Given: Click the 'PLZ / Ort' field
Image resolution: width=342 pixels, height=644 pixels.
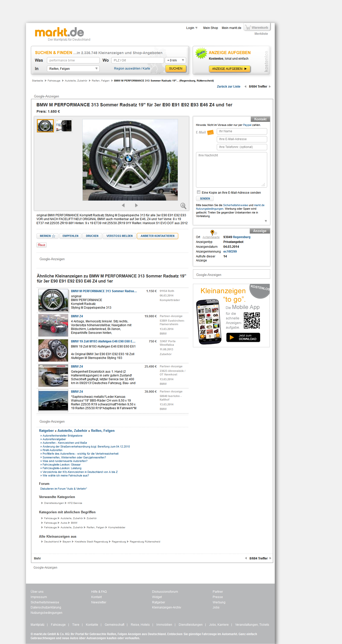Looking at the screenshot, I should 138,60.
